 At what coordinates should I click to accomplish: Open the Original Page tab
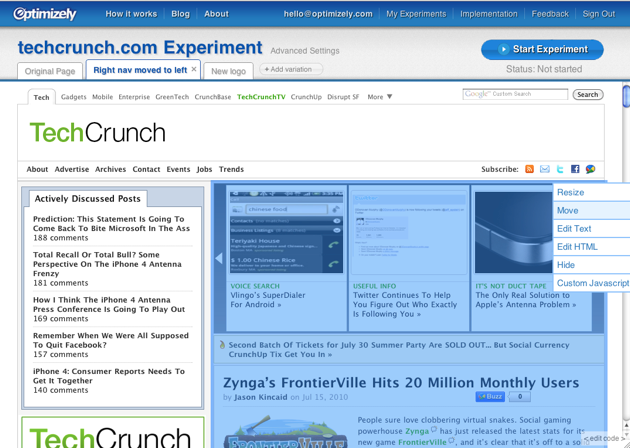tap(50, 71)
